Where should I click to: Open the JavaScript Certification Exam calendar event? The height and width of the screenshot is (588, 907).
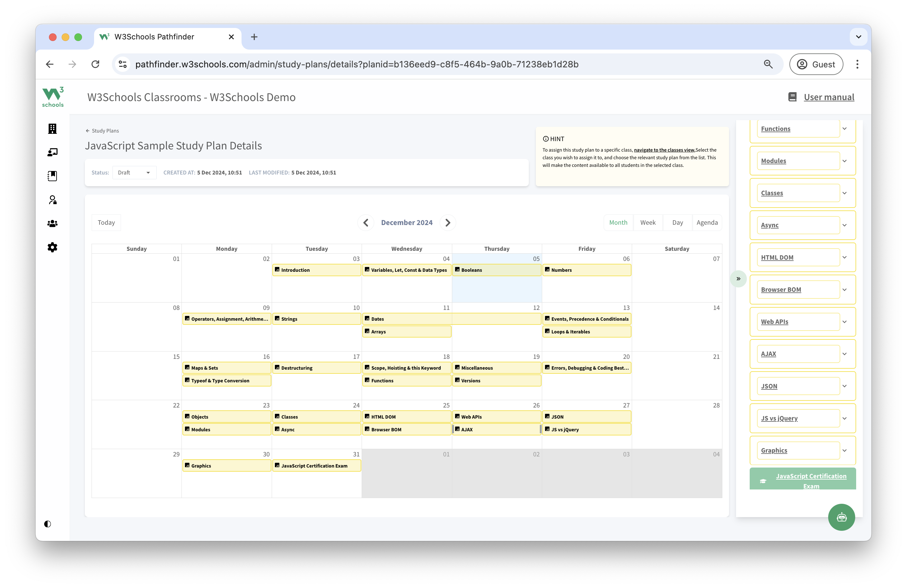click(x=316, y=466)
